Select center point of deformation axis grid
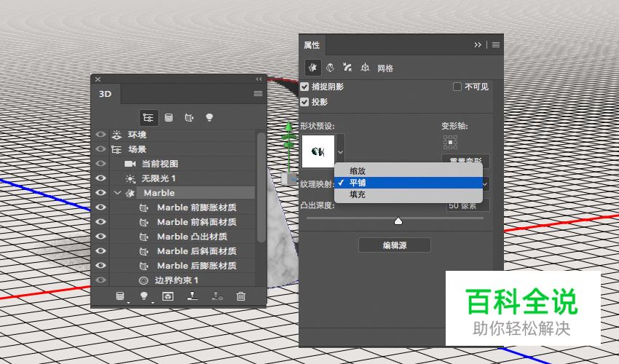 click(x=451, y=142)
